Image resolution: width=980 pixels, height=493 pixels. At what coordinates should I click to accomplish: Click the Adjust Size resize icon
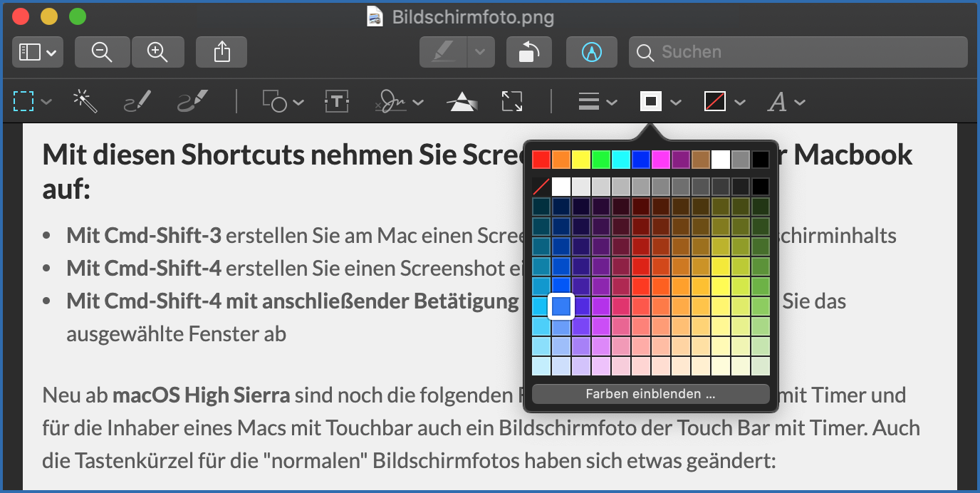(511, 102)
